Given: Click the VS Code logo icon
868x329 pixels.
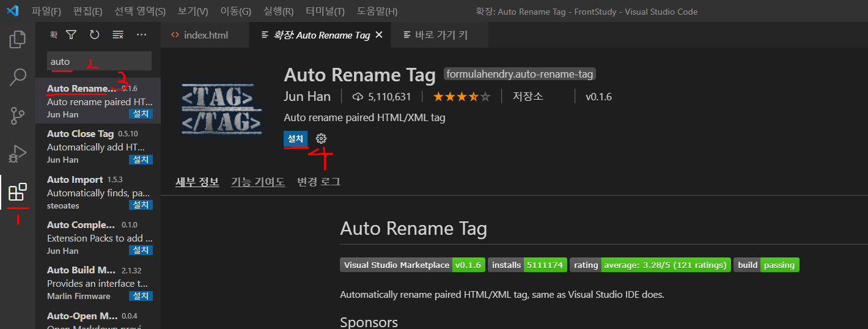Looking at the screenshot, I should (x=13, y=11).
